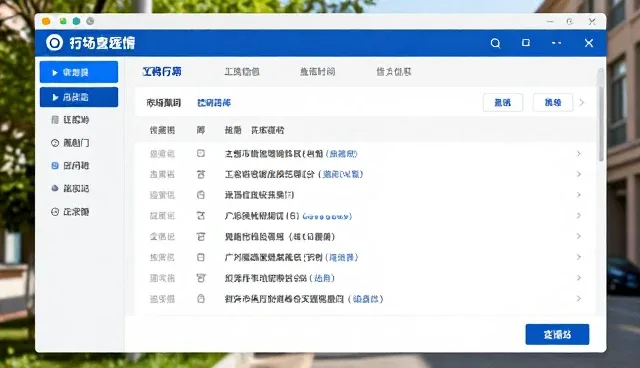This screenshot has width=640, height=368.
Task: Switch to the second gray tab
Action: 242,72
